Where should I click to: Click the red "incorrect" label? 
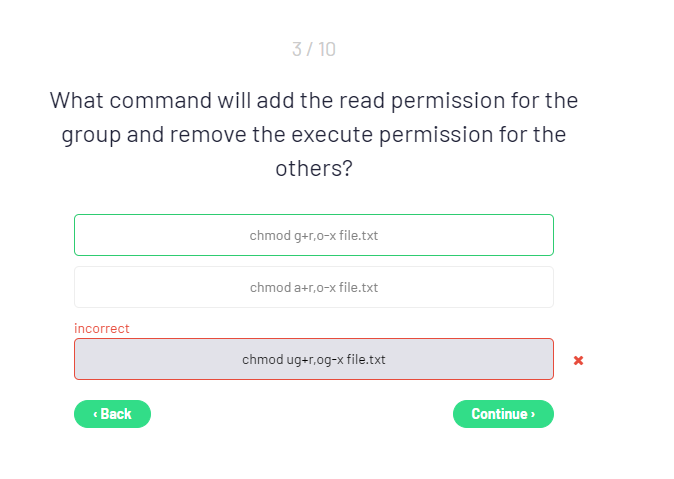point(102,328)
